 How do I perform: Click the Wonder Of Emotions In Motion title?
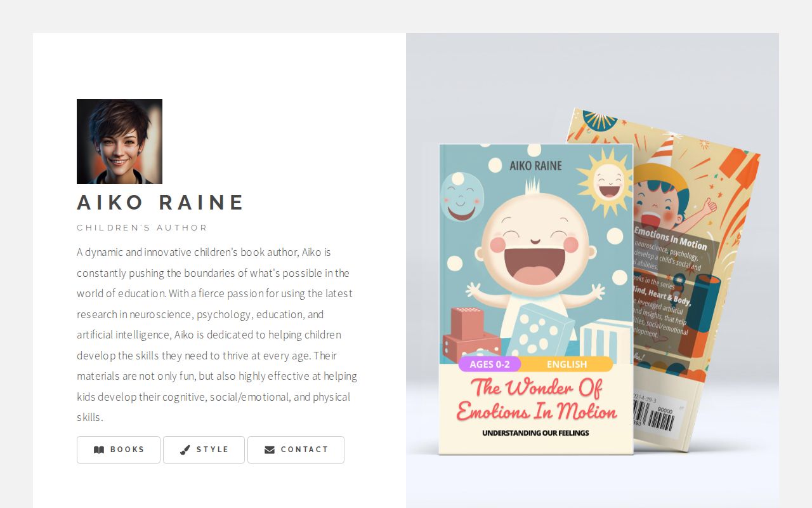click(x=537, y=399)
